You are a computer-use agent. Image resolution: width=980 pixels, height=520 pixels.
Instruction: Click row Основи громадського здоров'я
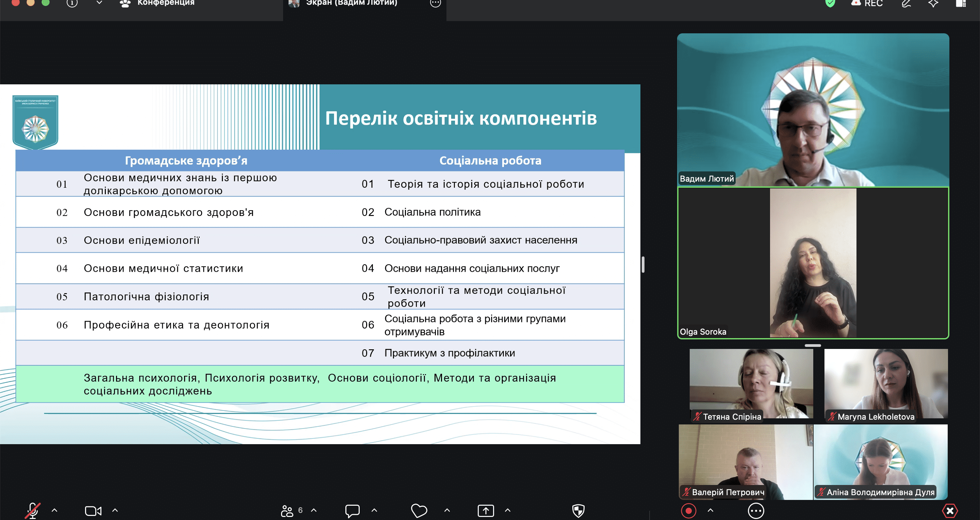click(168, 212)
